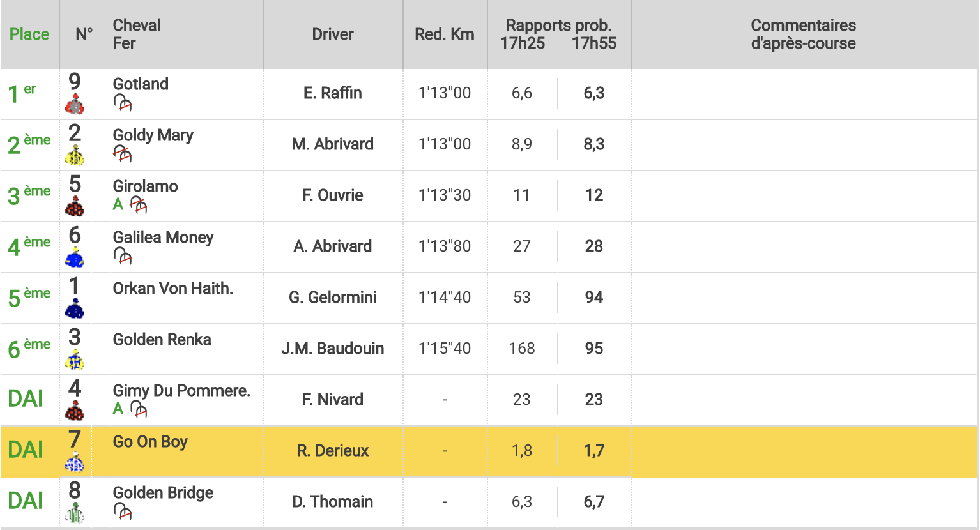The image size is (980, 530).
Task: Click the horseshoe icon under Gotland
Action: coord(122,102)
